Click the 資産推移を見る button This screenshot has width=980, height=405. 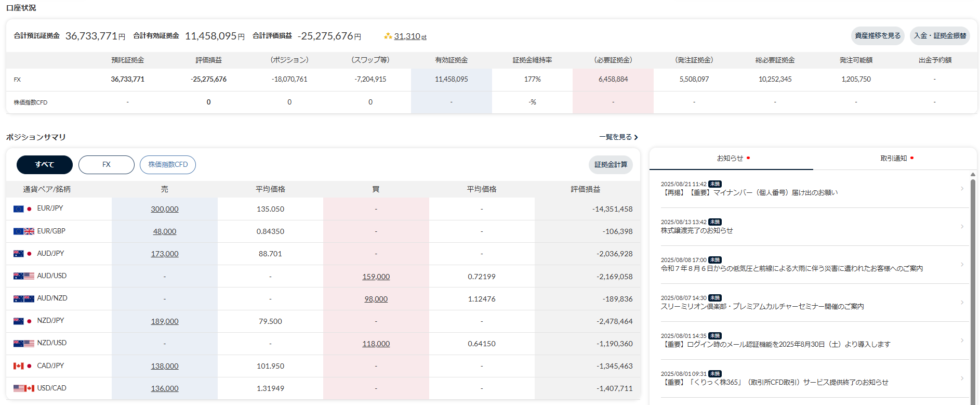coord(878,36)
